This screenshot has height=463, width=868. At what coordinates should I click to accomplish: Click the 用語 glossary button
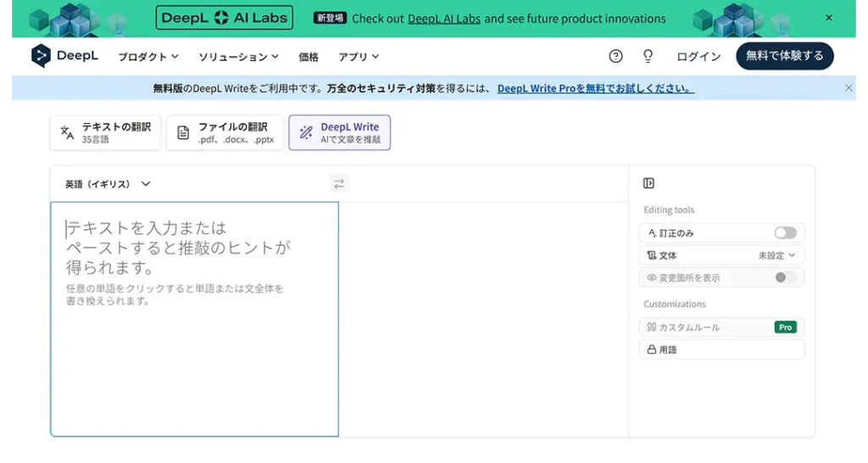point(721,349)
